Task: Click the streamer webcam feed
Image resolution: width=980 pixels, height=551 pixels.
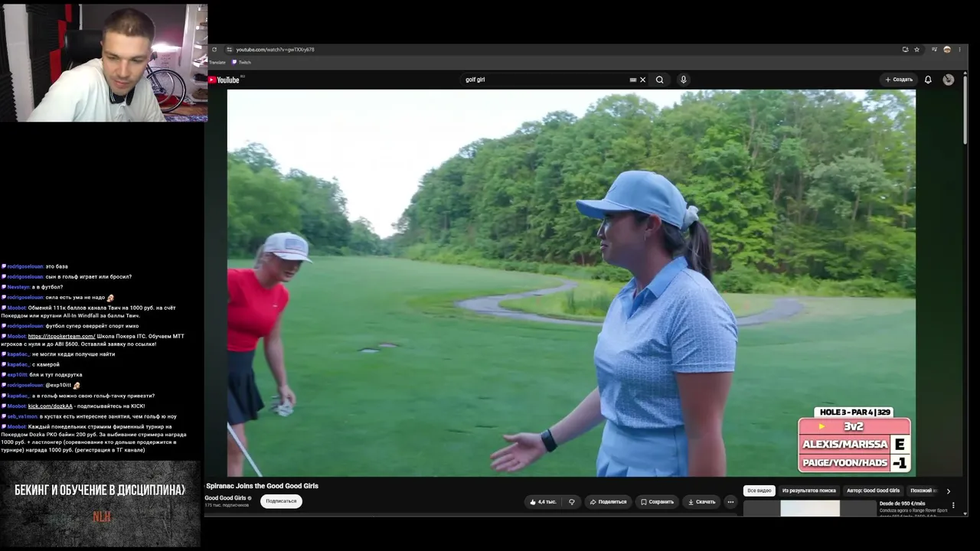Action: point(104,63)
